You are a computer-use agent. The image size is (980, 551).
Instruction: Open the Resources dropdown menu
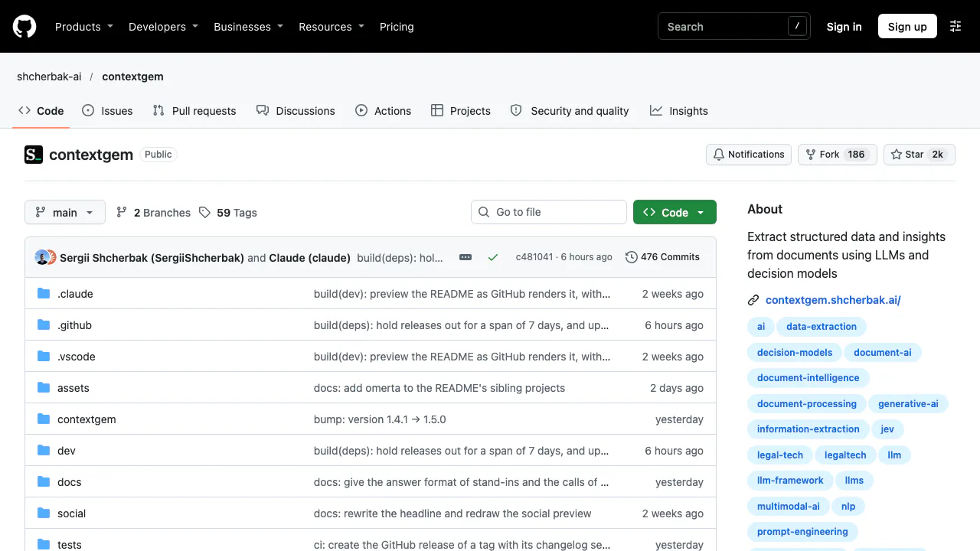332,27
